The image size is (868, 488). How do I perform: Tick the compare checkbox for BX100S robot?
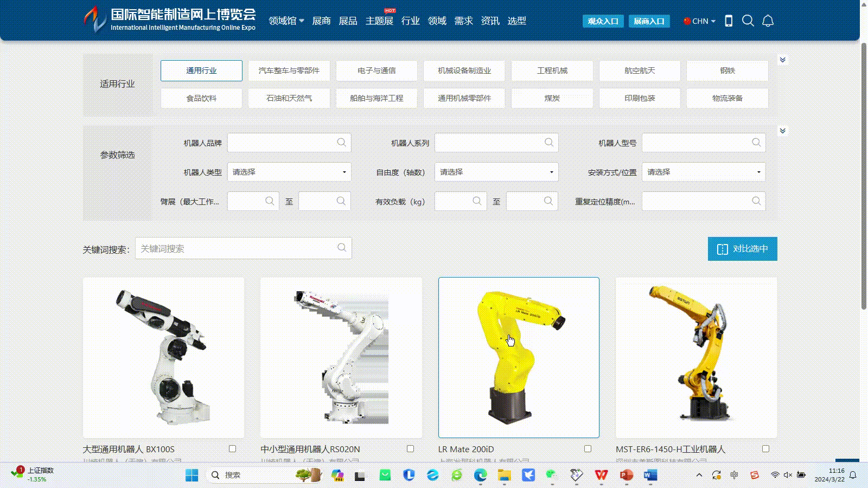(x=232, y=449)
